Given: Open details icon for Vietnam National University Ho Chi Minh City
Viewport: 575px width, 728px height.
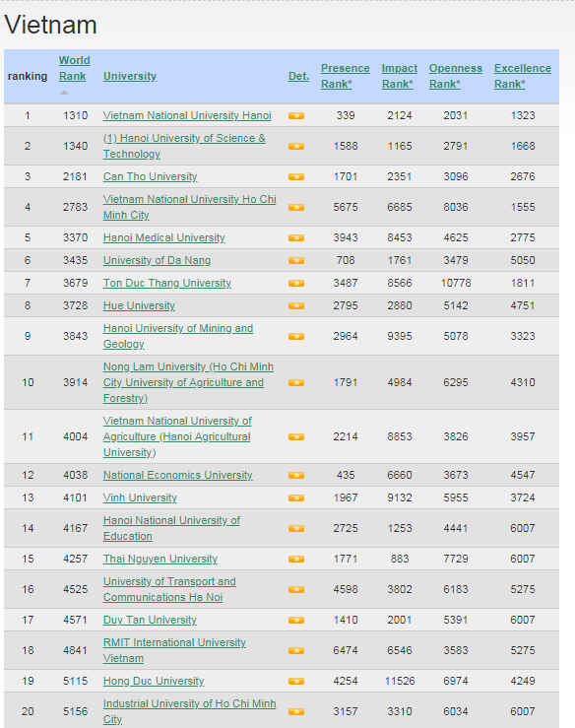Looking at the screenshot, I should (296, 207).
